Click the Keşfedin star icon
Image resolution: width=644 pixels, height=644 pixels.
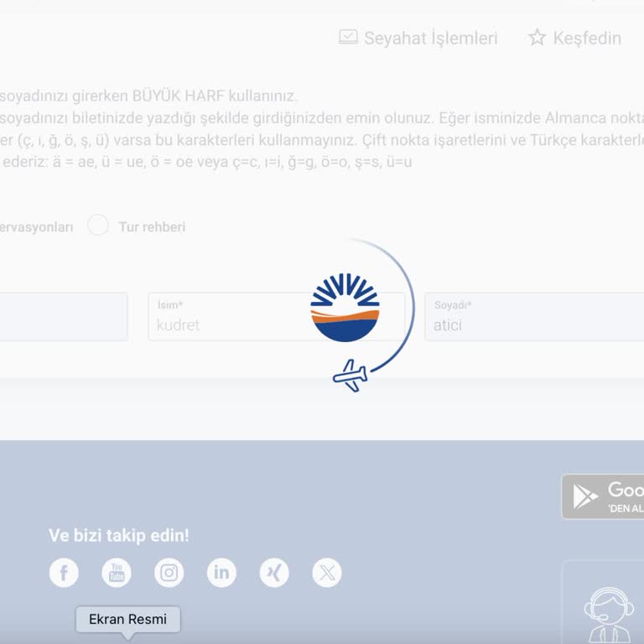(x=537, y=37)
